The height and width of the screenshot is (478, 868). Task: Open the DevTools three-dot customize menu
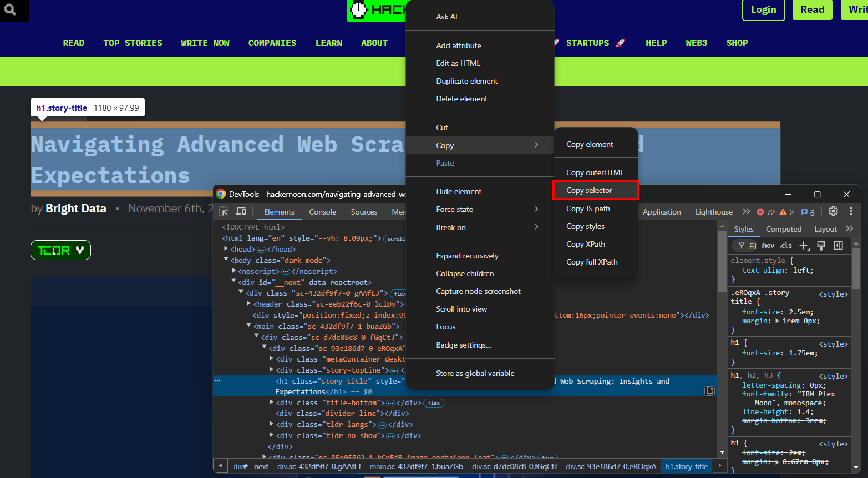(851, 211)
